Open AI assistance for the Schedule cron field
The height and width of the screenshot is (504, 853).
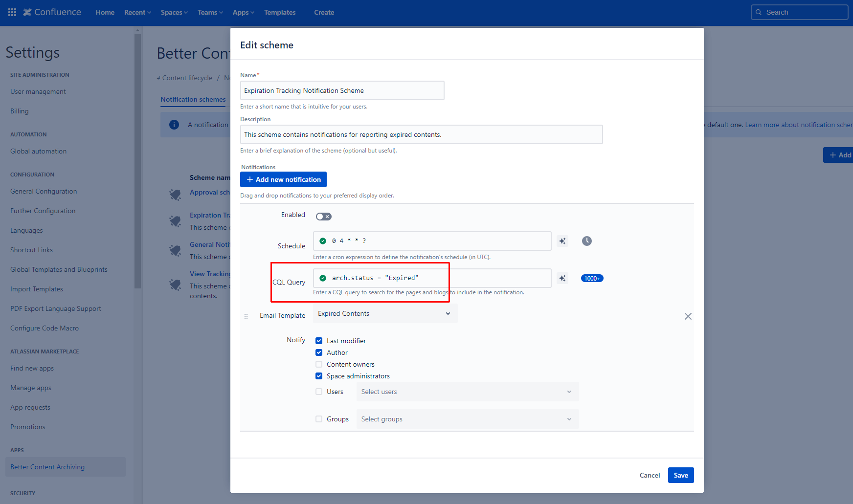tap(562, 241)
